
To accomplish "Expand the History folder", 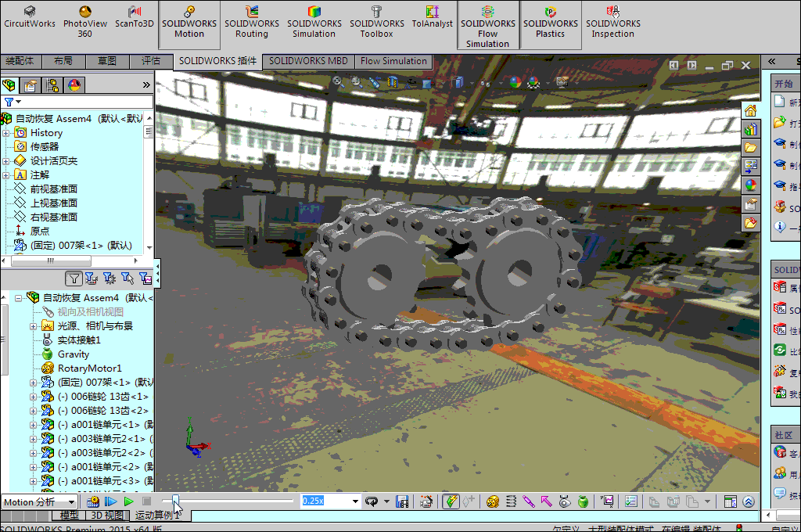I will click(5, 133).
